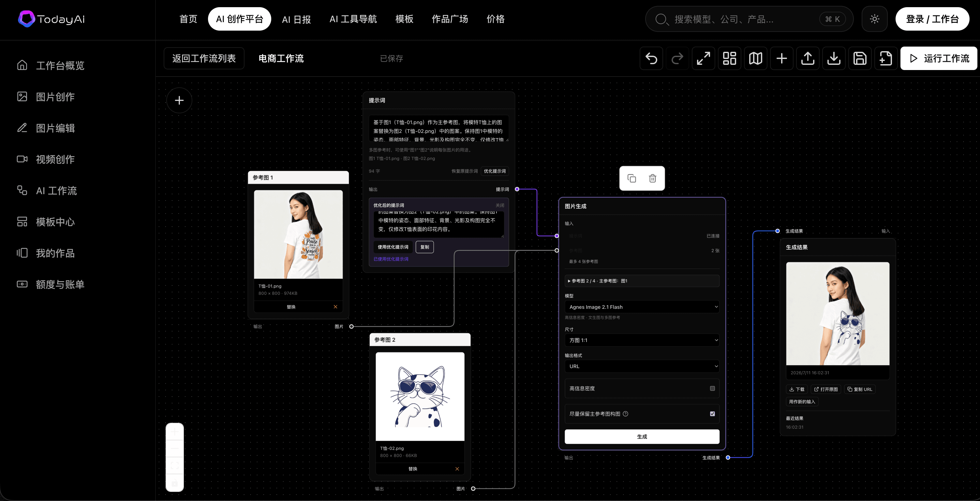This screenshot has height=501, width=980.
Task: Click 复制 URL button
Action: pyautogui.click(x=860, y=389)
